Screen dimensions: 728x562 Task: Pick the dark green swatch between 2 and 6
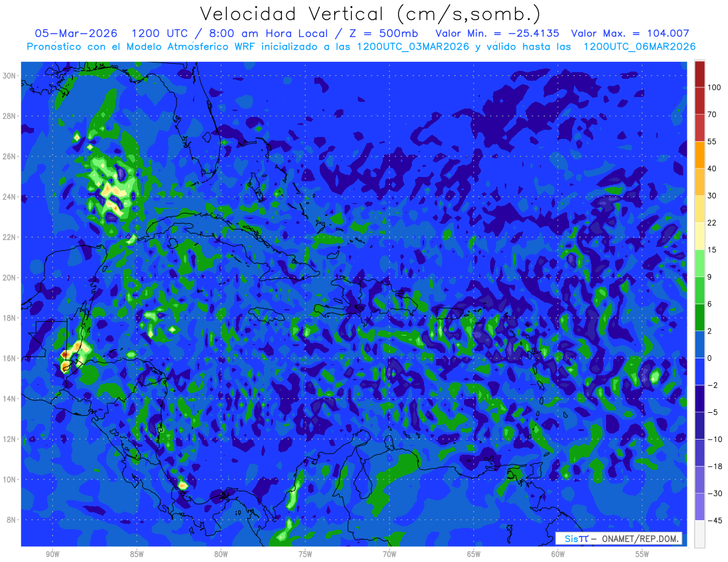[x=699, y=317]
